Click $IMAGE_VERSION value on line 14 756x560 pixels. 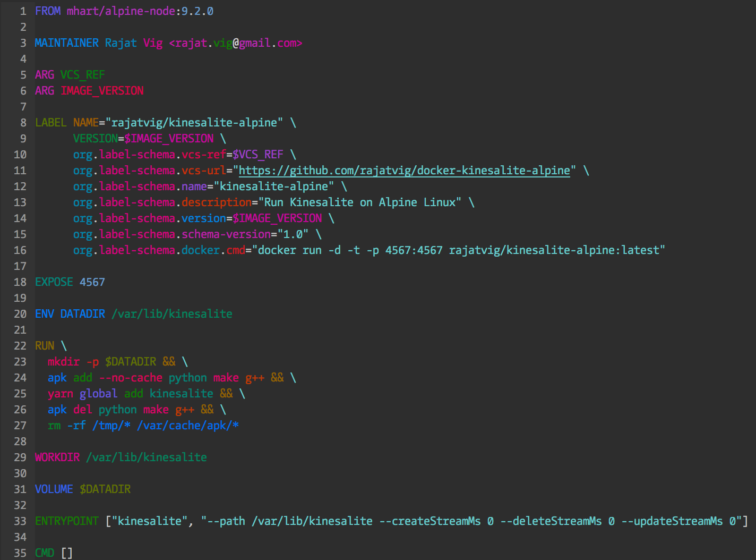277,218
